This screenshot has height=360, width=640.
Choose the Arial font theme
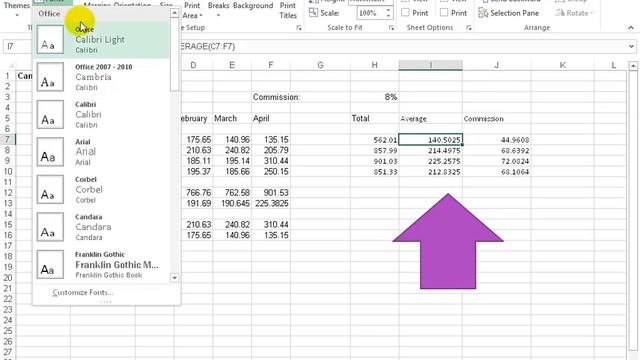[x=101, y=152]
